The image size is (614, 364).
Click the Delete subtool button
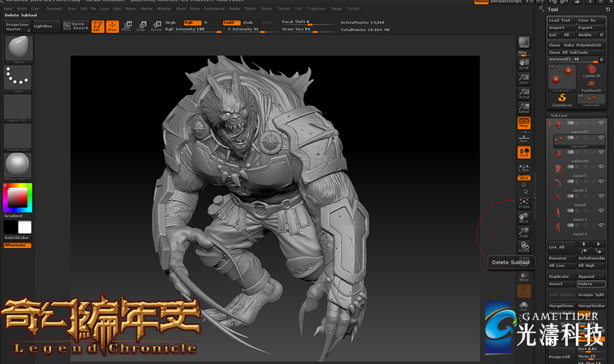[591, 284]
